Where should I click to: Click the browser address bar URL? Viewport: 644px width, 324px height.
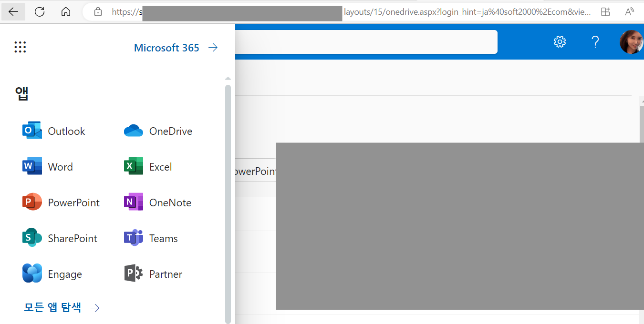point(352,12)
